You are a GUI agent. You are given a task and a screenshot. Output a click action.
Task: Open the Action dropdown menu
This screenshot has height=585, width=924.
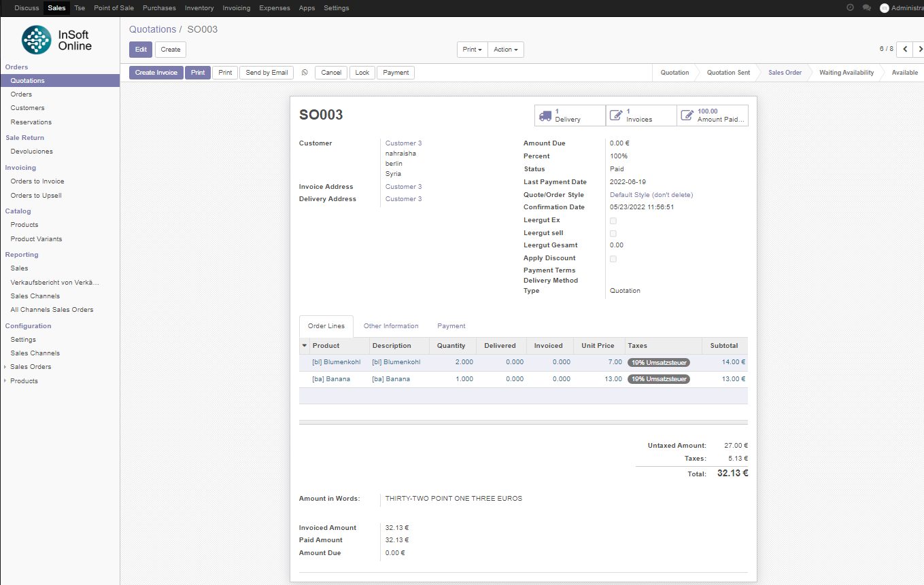(x=506, y=50)
